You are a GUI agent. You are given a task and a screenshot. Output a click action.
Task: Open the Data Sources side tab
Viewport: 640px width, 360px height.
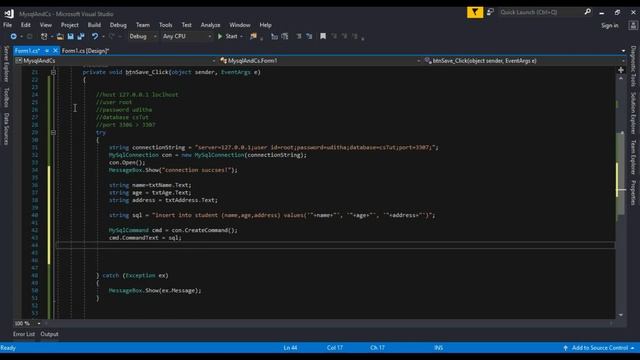[x=6, y=129]
